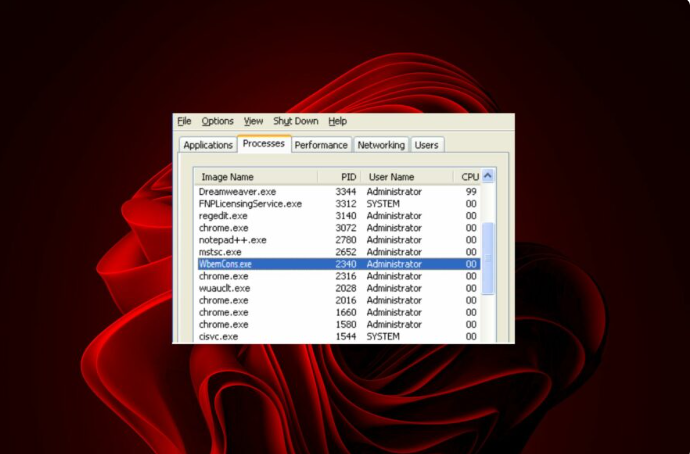The width and height of the screenshot is (690, 454).
Task: Select the Processes tab
Action: tap(264, 143)
